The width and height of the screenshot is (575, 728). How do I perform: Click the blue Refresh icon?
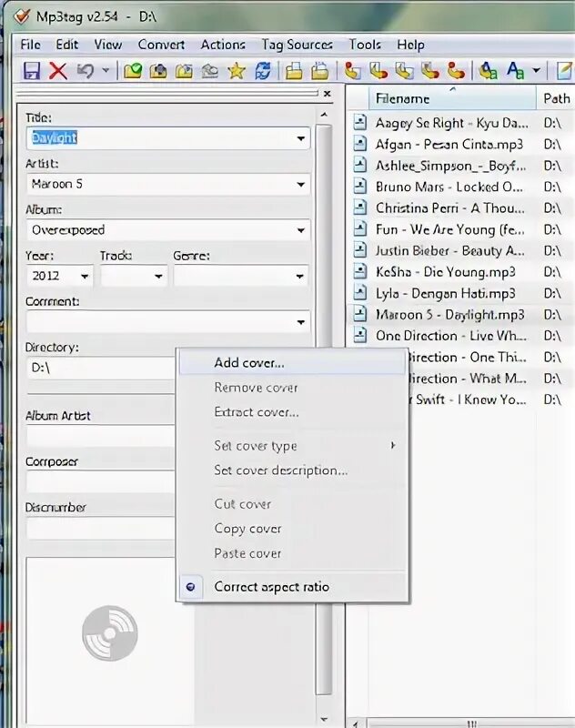click(263, 71)
